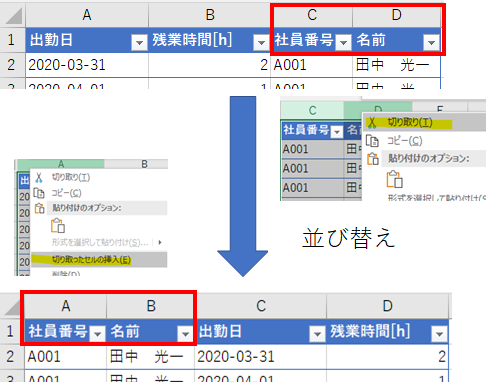This screenshot has width=486, height=382.
Task: Select the green-highlighted column C header
Action: [x=312, y=110]
